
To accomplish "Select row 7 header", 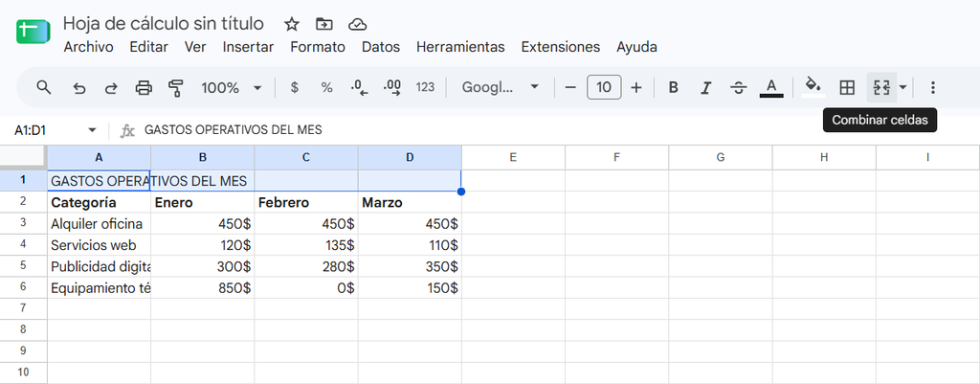I will coord(23,308).
